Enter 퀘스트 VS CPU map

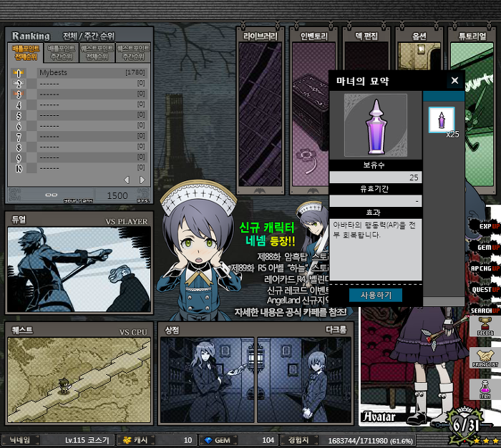click(x=79, y=374)
